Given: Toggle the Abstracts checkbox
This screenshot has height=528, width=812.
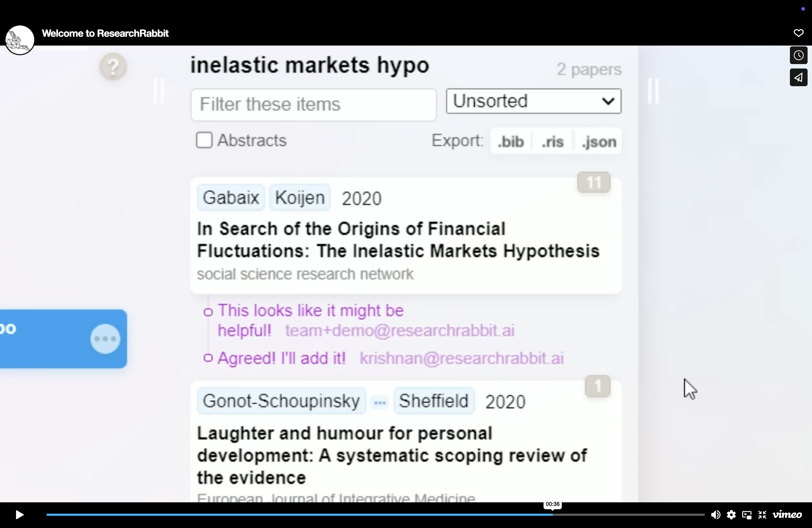Looking at the screenshot, I should tap(204, 140).
